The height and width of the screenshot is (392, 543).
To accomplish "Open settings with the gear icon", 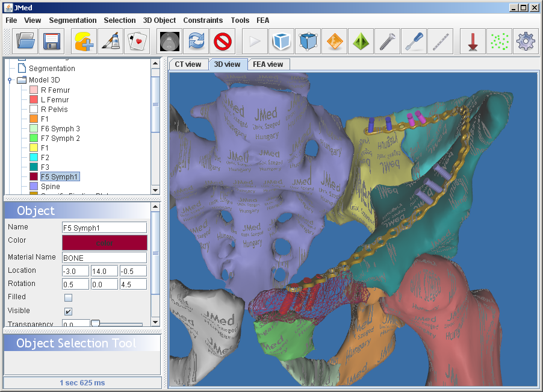I will pyautogui.click(x=526, y=42).
